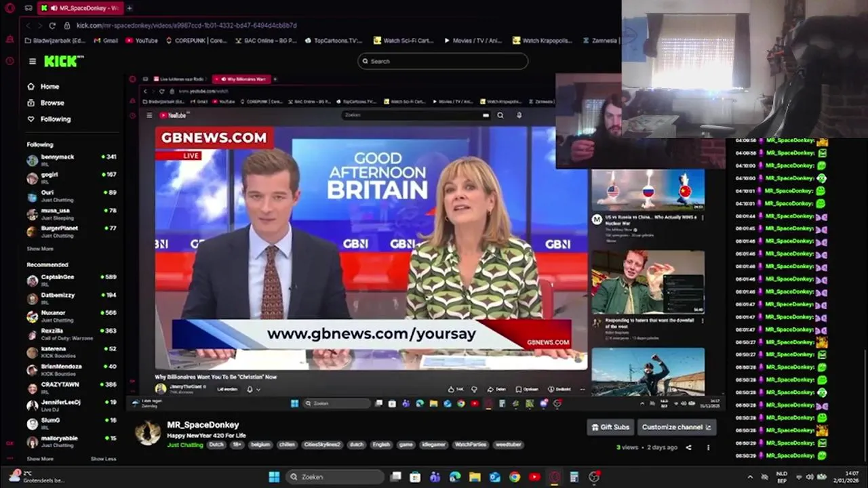This screenshot has width=868, height=488.
Task: Open Microsoft Store from taskbar
Action: (x=415, y=477)
